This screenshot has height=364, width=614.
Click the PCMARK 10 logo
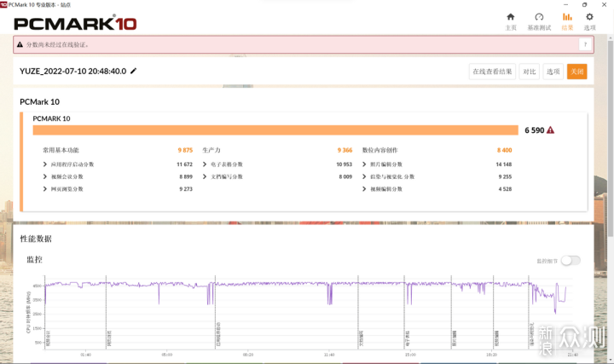click(75, 24)
